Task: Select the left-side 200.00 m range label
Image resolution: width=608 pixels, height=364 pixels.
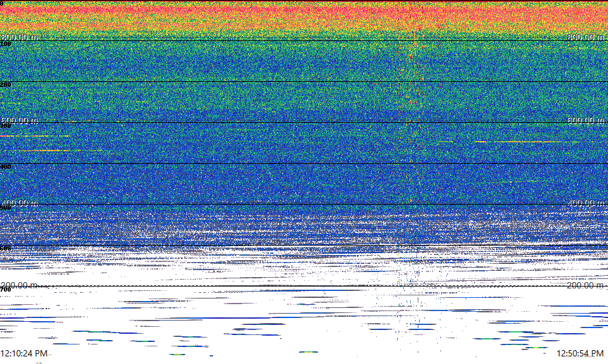Action: tap(20, 285)
